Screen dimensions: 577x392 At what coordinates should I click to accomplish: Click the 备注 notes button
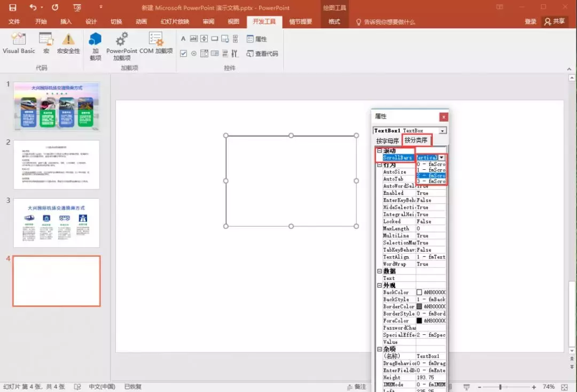356,387
